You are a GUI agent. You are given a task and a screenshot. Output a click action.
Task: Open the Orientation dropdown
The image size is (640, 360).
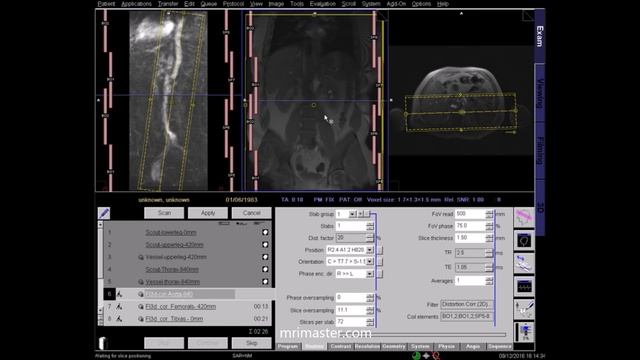tap(370, 262)
